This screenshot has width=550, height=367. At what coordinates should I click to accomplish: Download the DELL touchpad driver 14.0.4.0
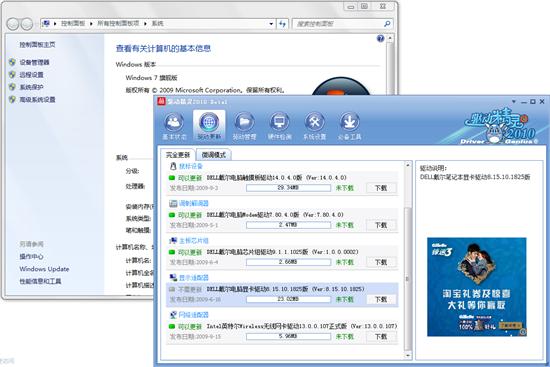(381, 188)
